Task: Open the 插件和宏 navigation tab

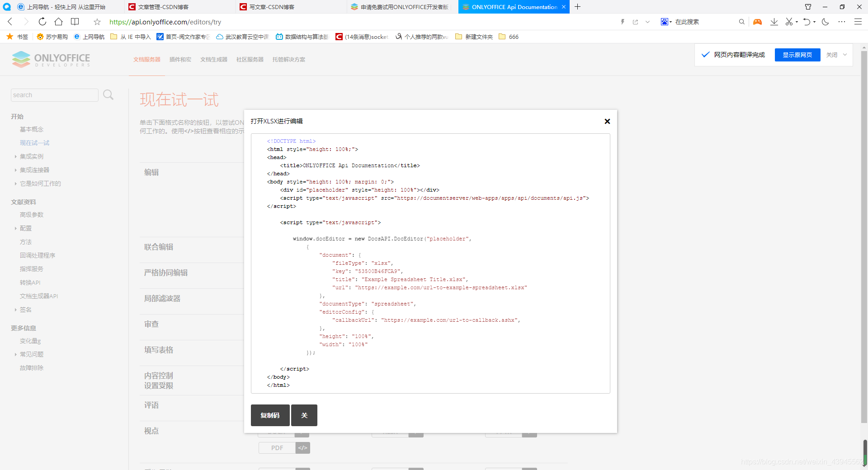Action: 180,60
